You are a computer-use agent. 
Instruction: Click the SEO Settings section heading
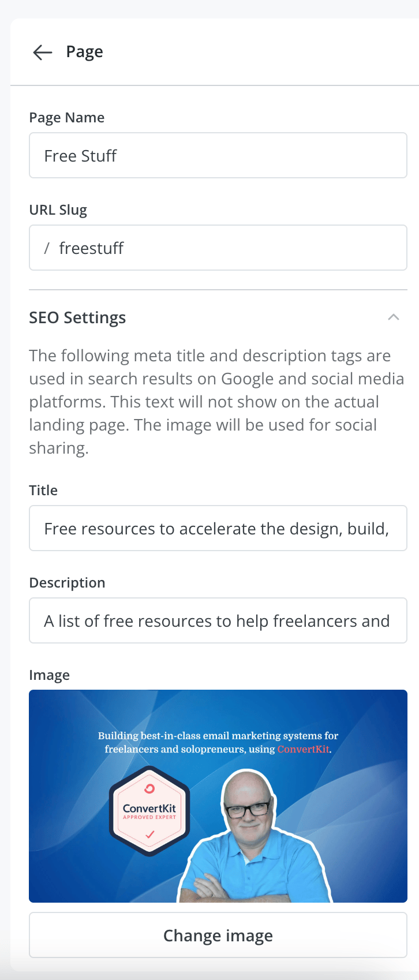tap(77, 318)
